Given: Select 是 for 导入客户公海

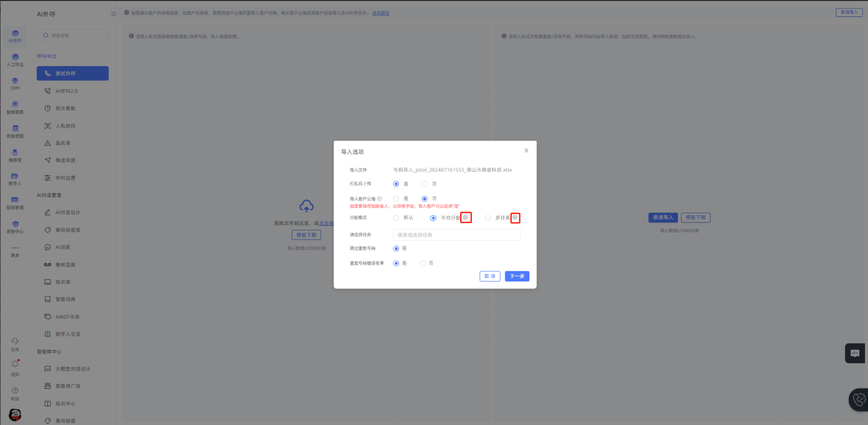Looking at the screenshot, I should pos(396,199).
